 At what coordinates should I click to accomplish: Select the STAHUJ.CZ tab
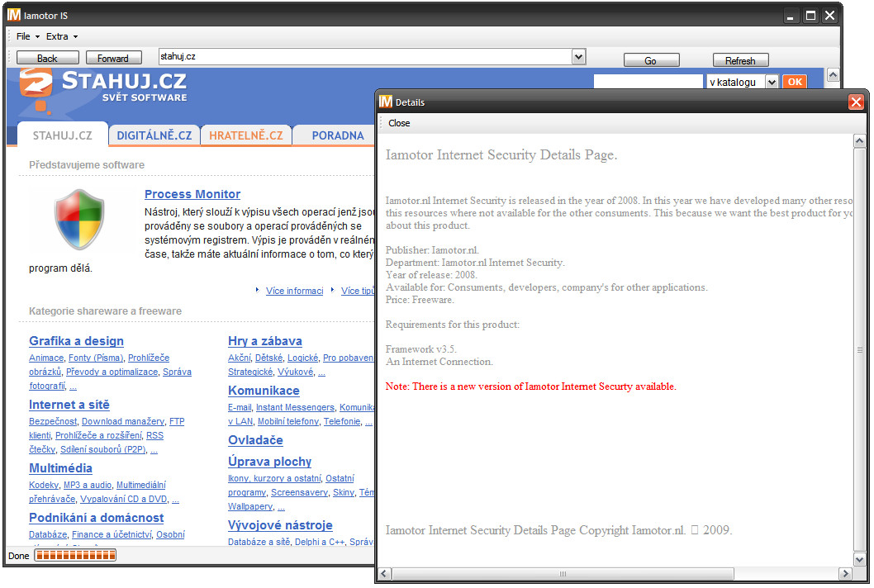(63, 135)
